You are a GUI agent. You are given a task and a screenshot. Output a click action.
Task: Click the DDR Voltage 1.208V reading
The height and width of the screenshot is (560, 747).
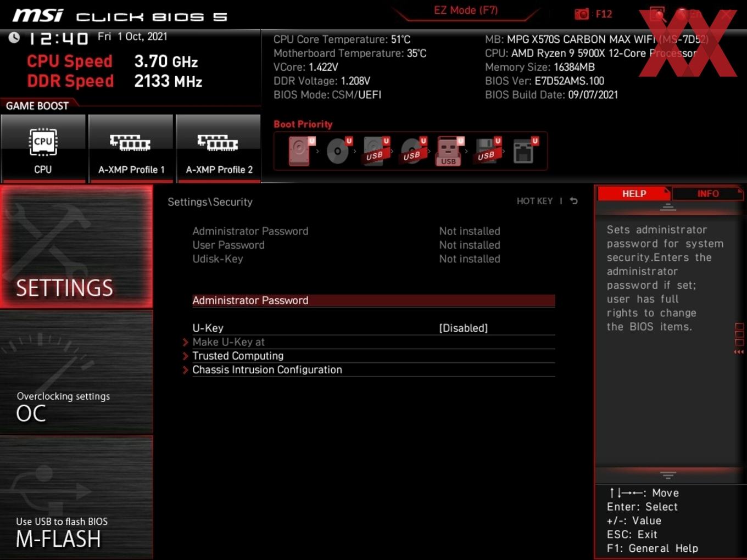(x=322, y=81)
